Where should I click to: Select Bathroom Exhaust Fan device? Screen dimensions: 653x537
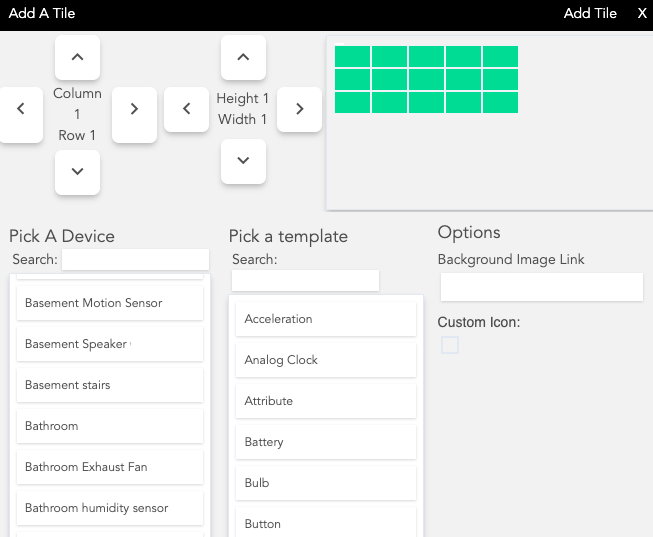110,467
